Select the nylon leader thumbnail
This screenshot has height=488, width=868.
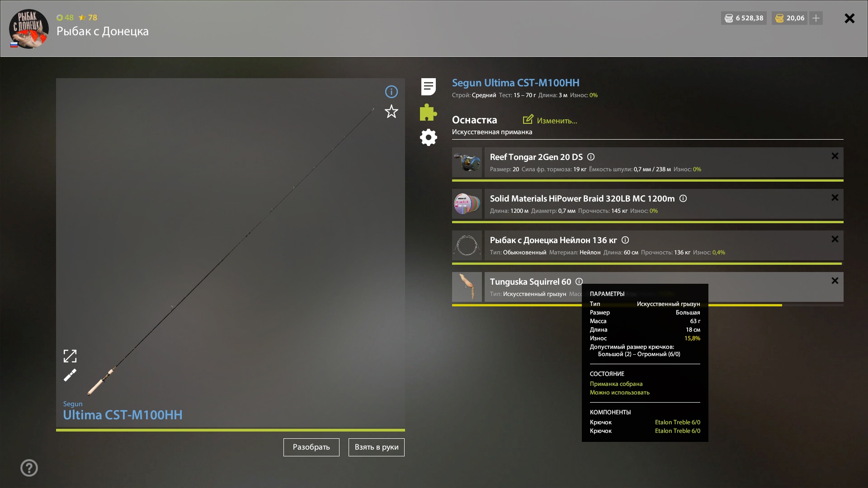coord(467,245)
